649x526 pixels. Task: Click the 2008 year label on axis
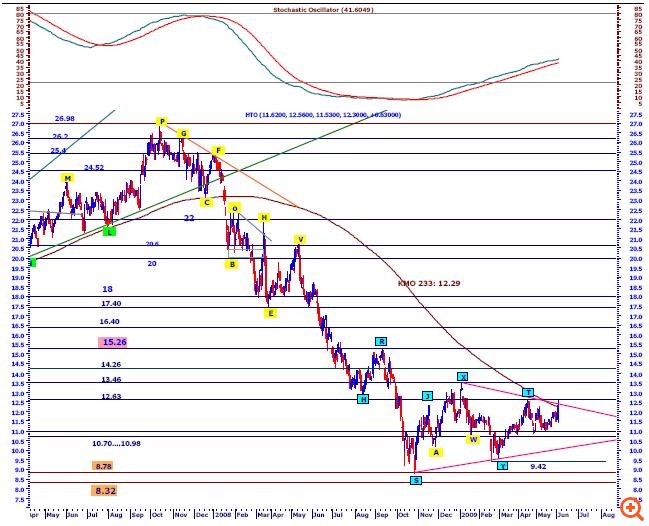(x=224, y=515)
